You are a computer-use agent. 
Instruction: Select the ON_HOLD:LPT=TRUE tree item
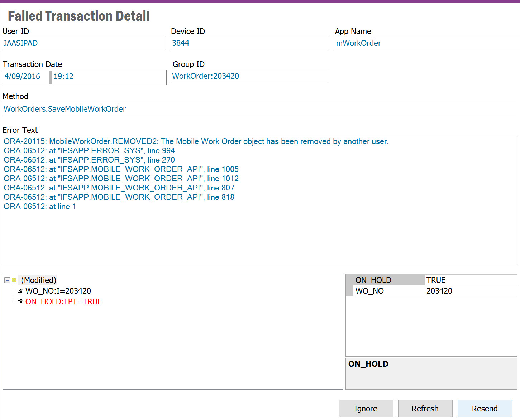(63, 302)
